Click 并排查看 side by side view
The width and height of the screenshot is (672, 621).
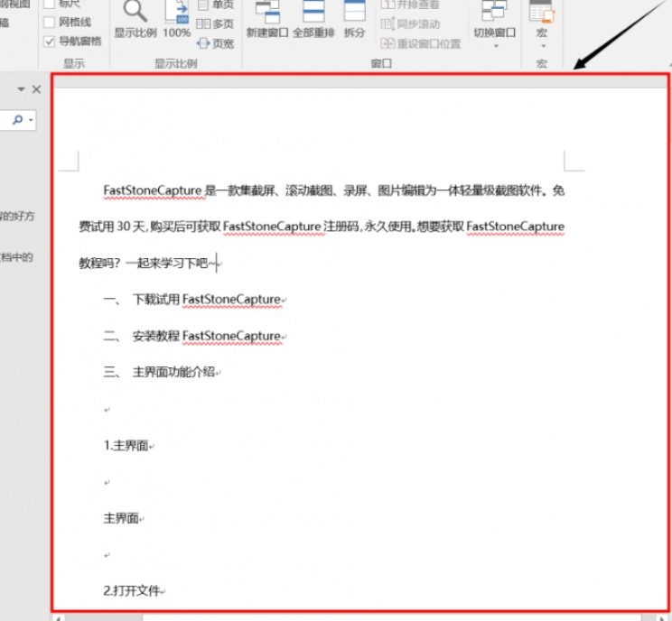[410, 5]
